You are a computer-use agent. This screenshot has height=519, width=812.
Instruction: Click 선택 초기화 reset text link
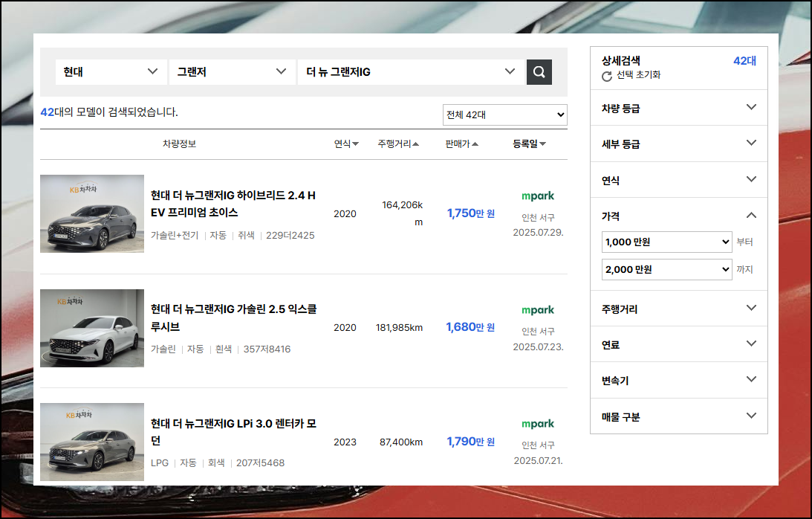tap(638, 74)
